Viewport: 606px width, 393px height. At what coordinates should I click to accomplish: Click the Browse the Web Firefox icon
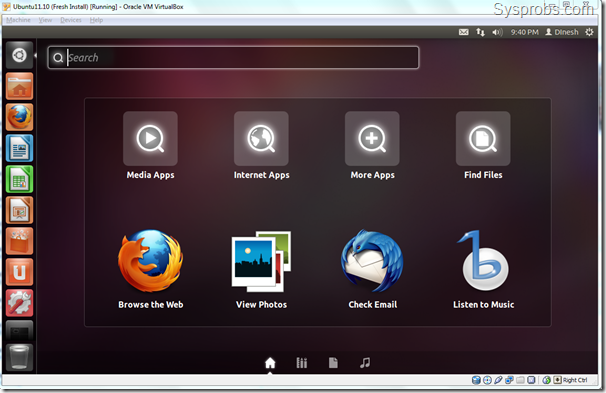[150, 261]
